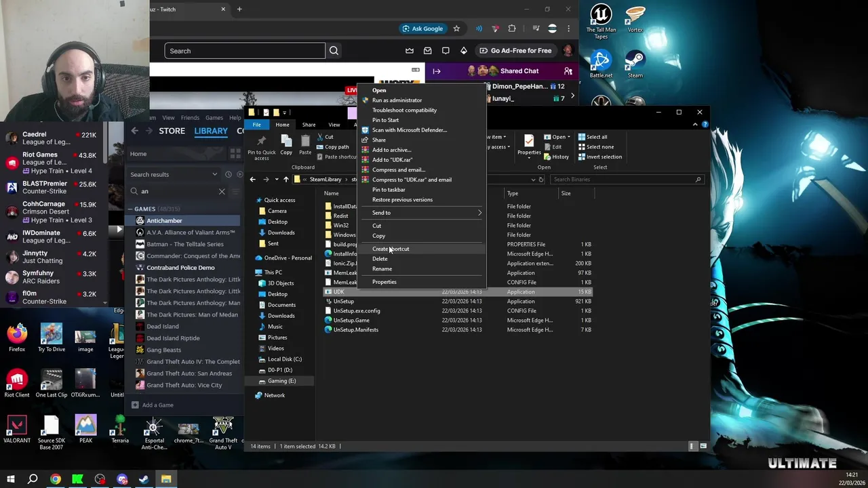The height and width of the screenshot is (488, 868).
Task: Open Explorer help question mark icon
Action: coord(705,125)
